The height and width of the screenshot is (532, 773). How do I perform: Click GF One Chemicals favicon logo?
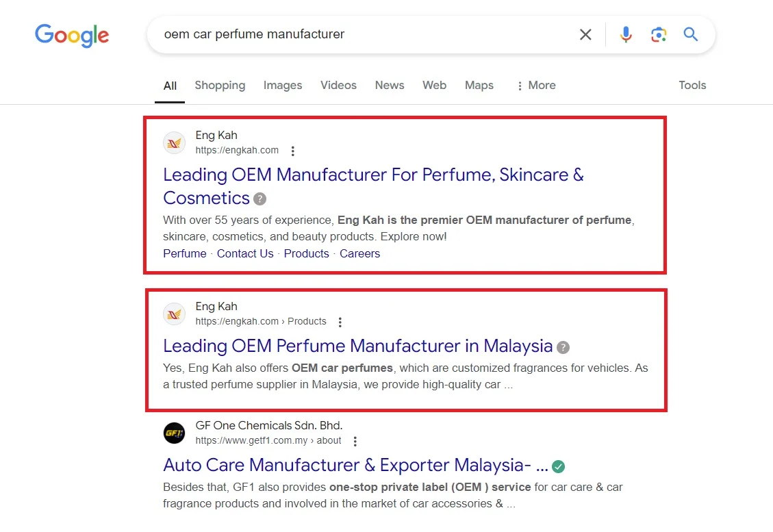(175, 433)
